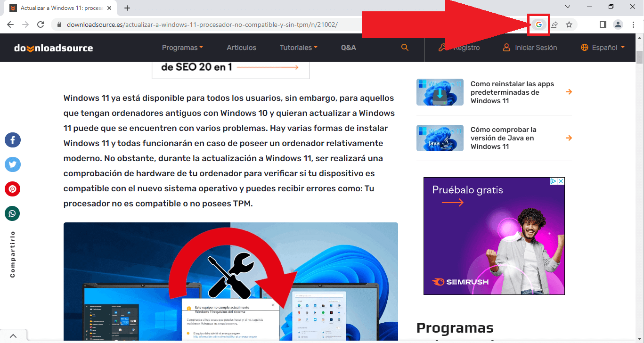644x343 pixels.
Task: Bookmark this page with the star icon
Action: click(569, 24)
